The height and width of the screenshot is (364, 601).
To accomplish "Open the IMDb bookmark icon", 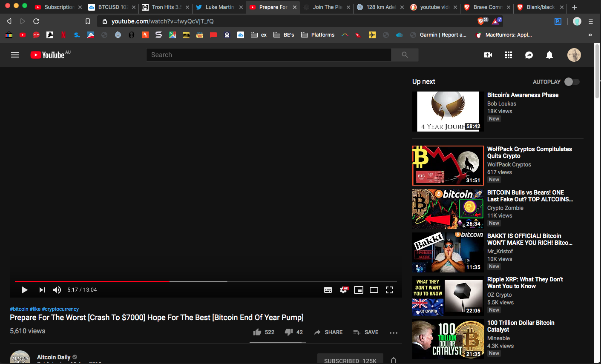I will [x=186, y=35].
